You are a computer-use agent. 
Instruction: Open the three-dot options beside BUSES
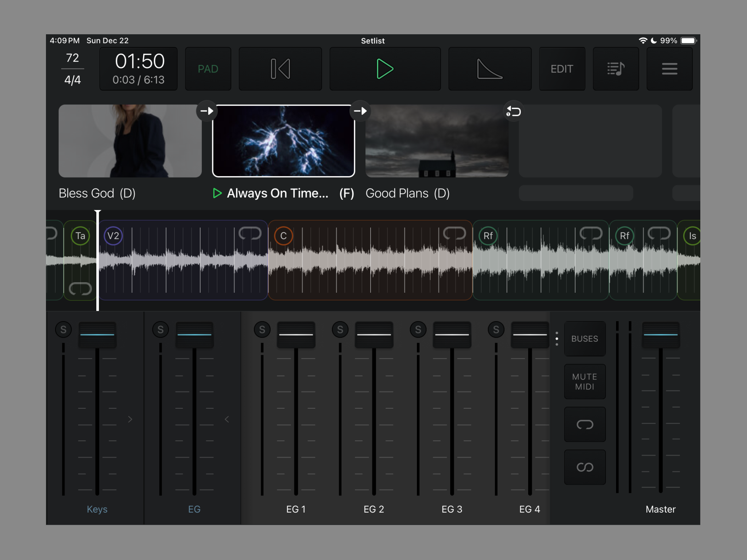tap(557, 338)
